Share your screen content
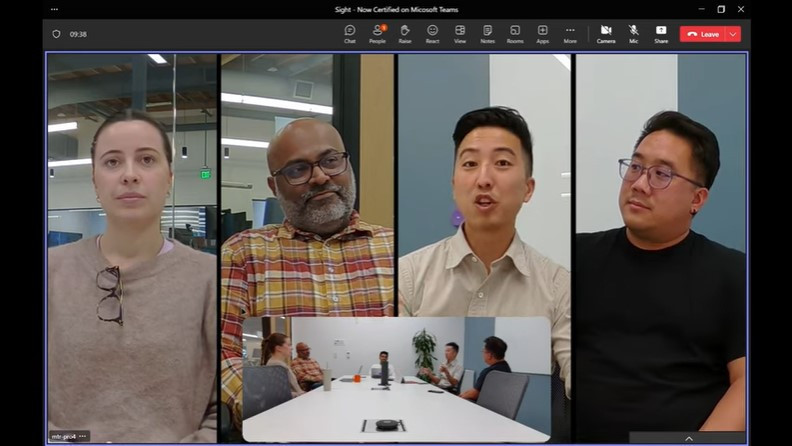792x446 pixels. 661,33
